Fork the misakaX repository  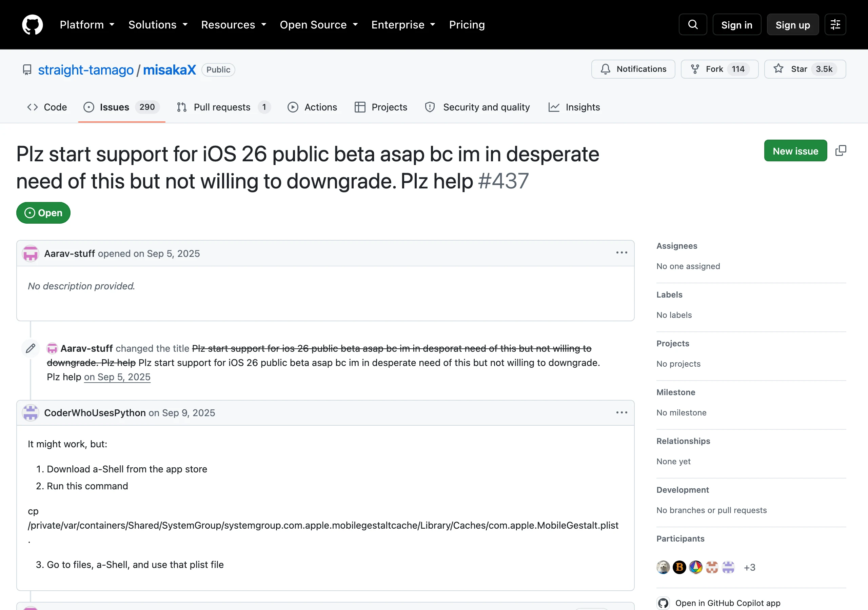click(719, 69)
